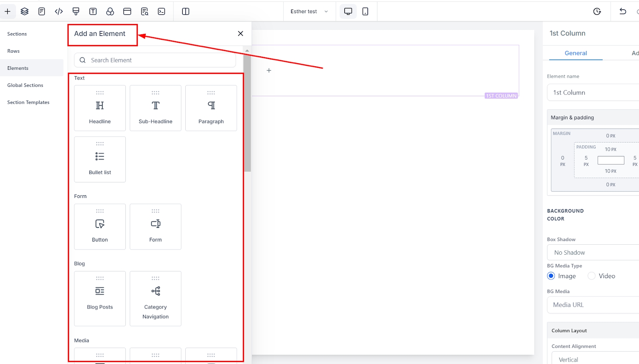Switch to desktop view icon

[x=348, y=12]
